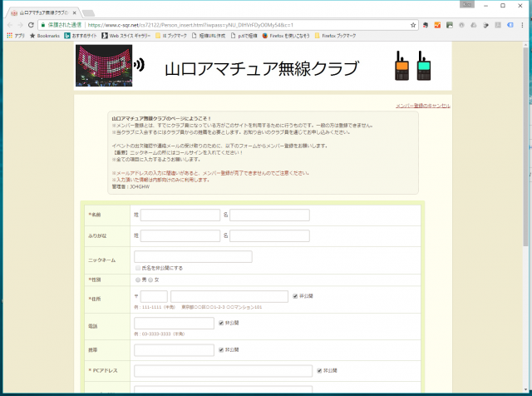Click the browser back arrow button

point(7,25)
